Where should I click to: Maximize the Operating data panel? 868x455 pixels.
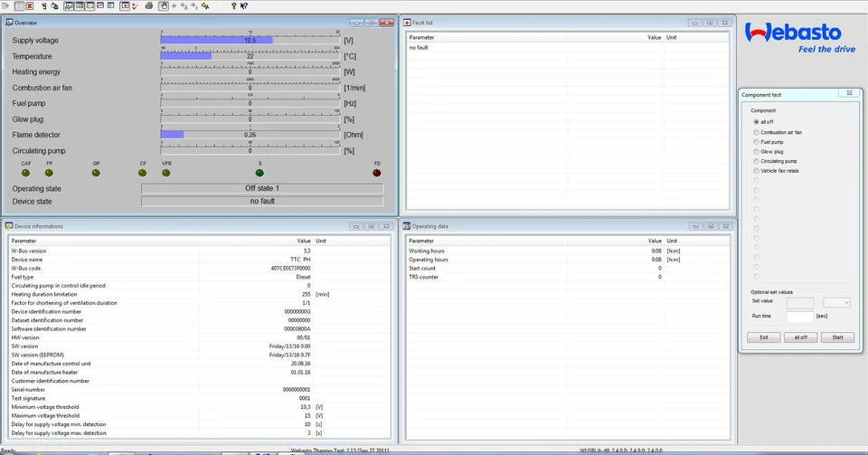coord(711,226)
